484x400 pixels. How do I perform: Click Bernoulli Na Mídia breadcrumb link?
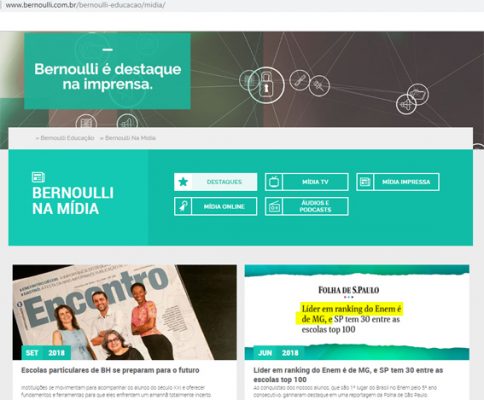[128, 138]
